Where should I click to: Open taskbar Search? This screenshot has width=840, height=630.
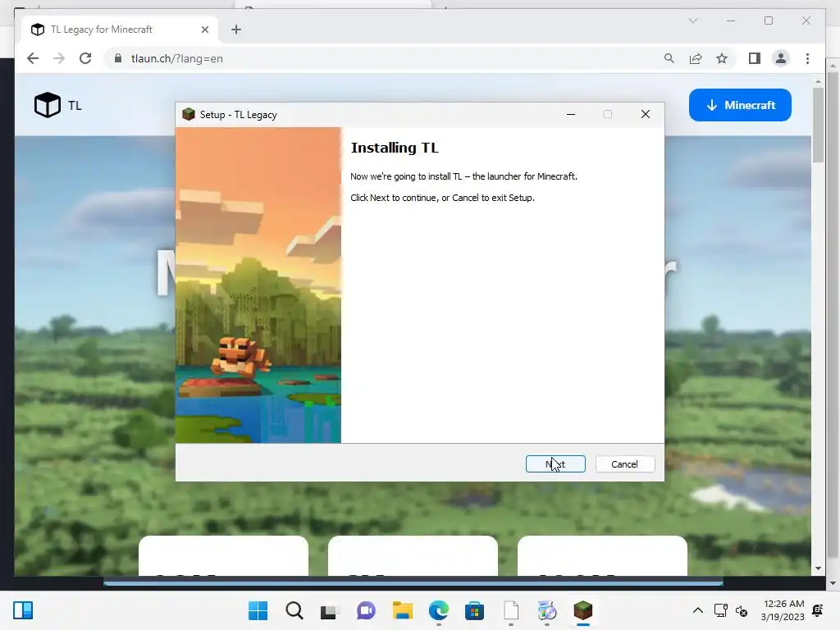click(x=294, y=610)
